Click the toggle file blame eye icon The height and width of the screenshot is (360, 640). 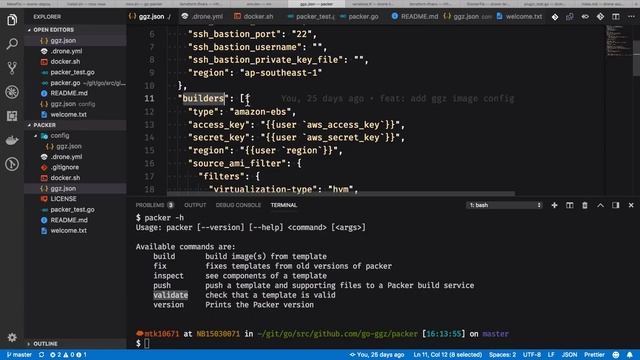[x=585, y=17]
